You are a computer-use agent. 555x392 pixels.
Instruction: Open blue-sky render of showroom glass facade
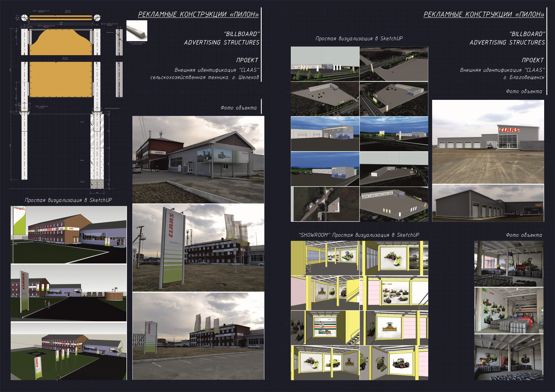(x=325, y=134)
